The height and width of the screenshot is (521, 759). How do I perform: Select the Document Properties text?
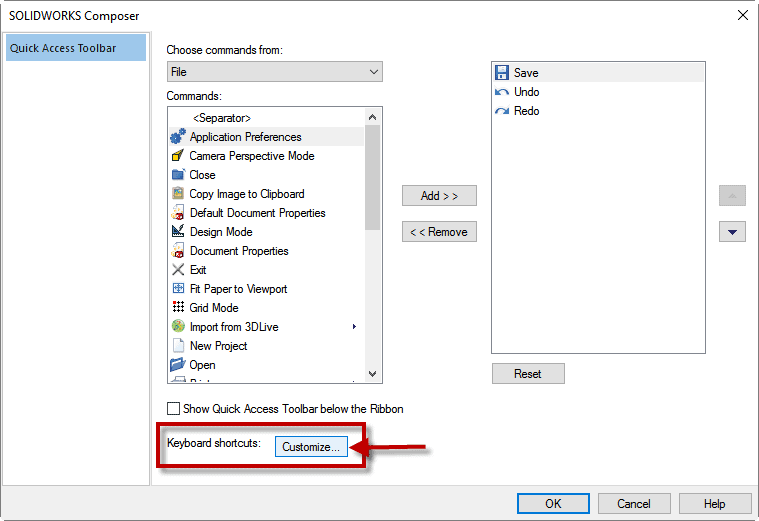click(239, 251)
